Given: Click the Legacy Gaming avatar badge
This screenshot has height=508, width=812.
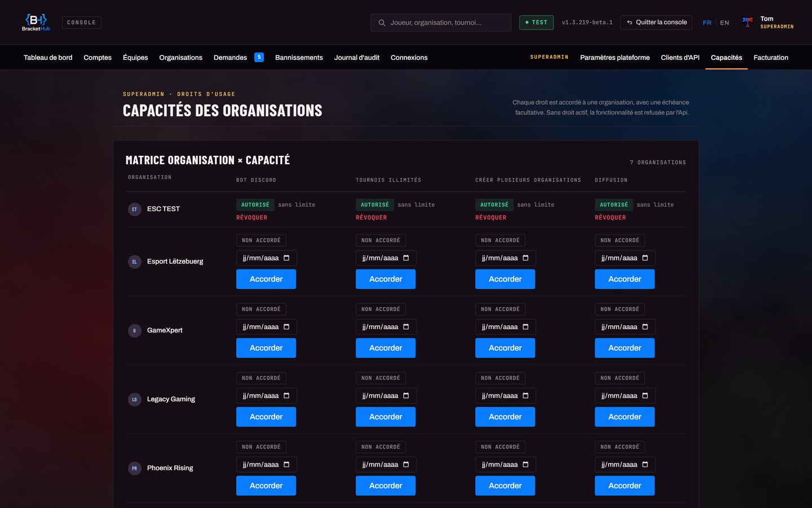Looking at the screenshot, I should tap(134, 400).
